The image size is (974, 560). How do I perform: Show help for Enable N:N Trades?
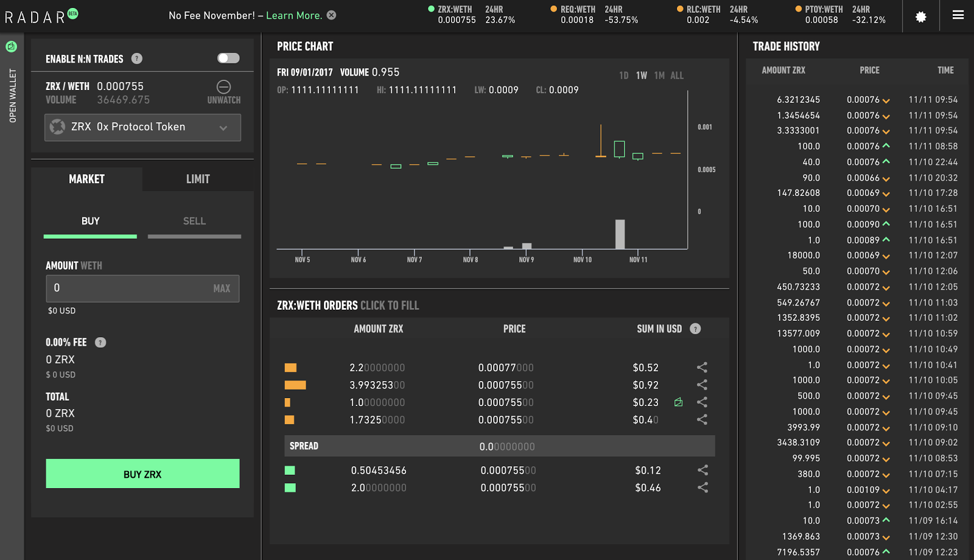pyautogui.click(x=137, y=58)
